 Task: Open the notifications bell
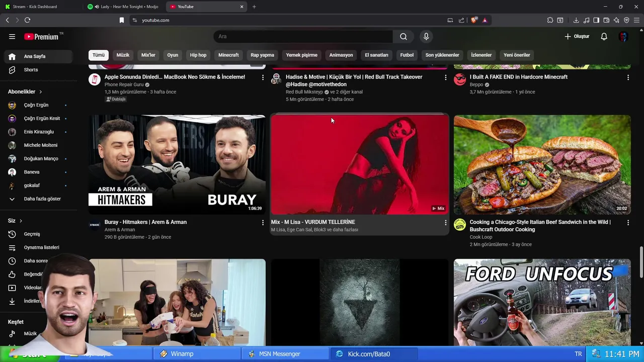pos(604,37)
